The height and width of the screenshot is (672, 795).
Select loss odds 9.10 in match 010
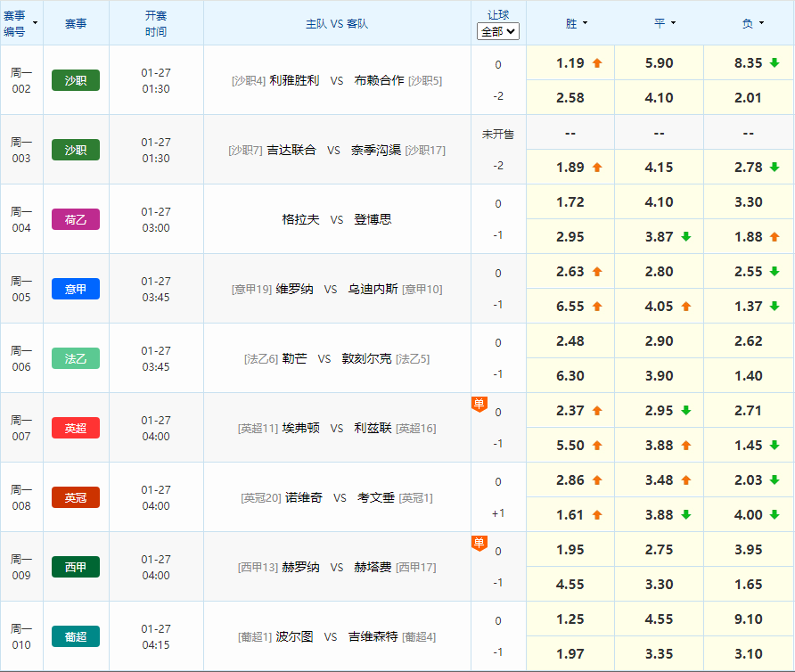(x=749, y=619)
